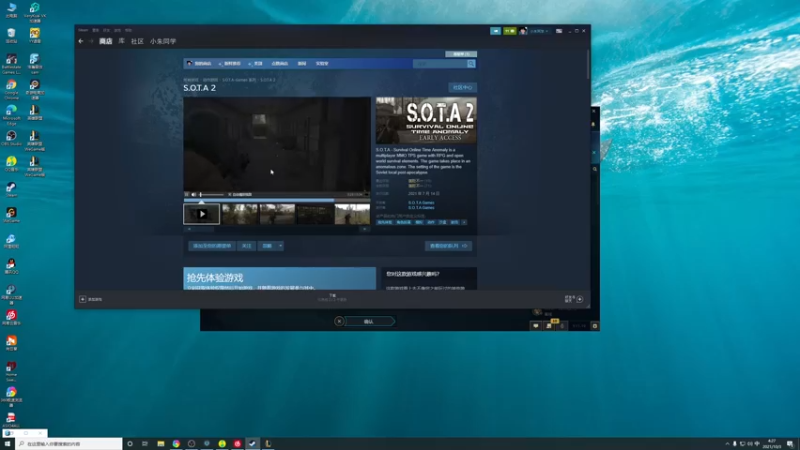Click the blue announcements icon in title bar

[495, 31]
